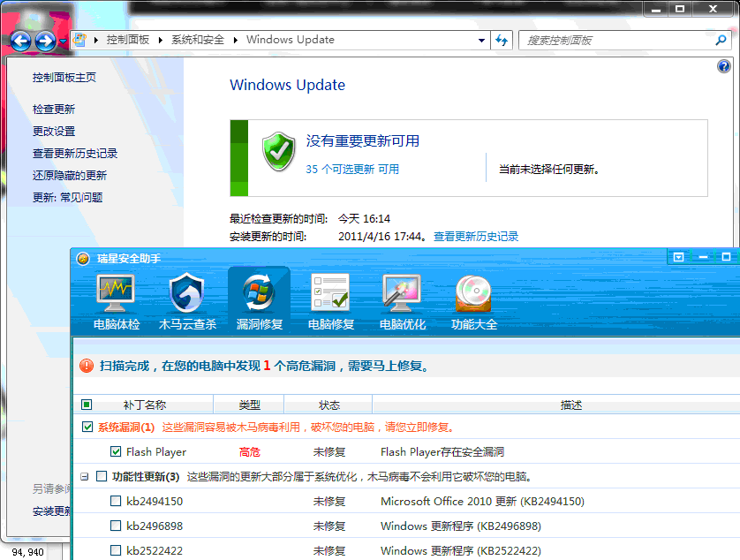The width and height of the screenshot is (740, 560).
Task: Click 描述 column header
Action: (x=571, y=405)
